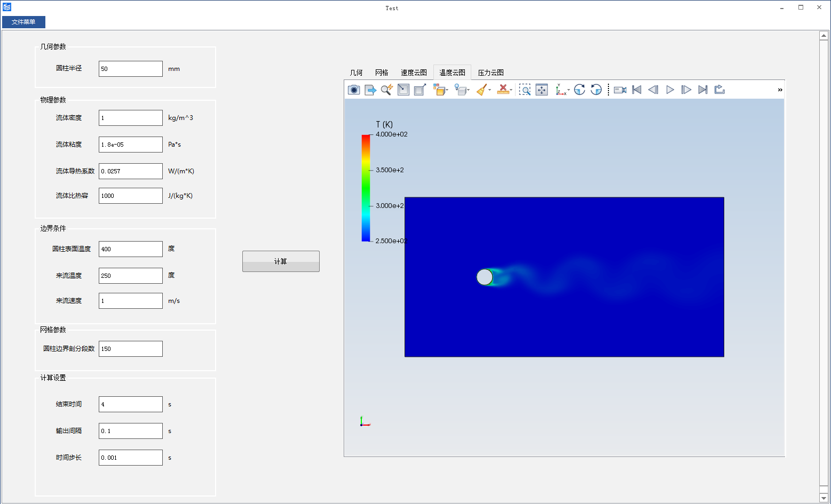Screen dimensions: 831x504
Task: Click the 来流速度 input field
Action: tap(131, 301)
